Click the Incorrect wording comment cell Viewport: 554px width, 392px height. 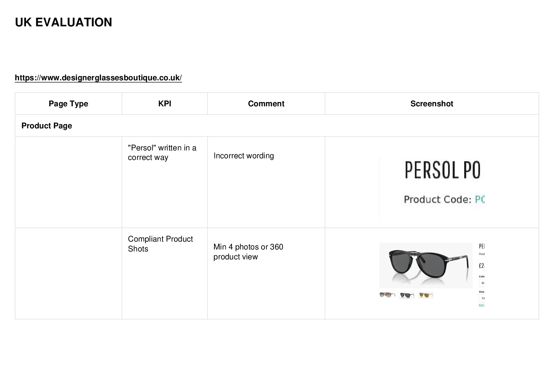[243, 156]
